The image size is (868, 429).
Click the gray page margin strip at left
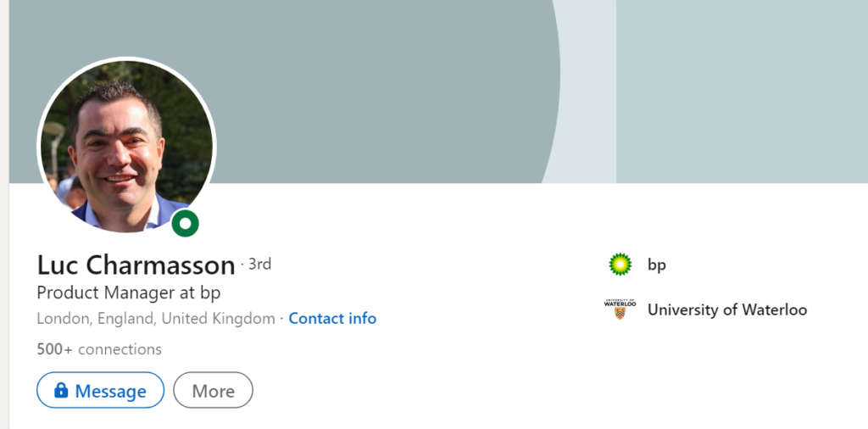[4, 214]
